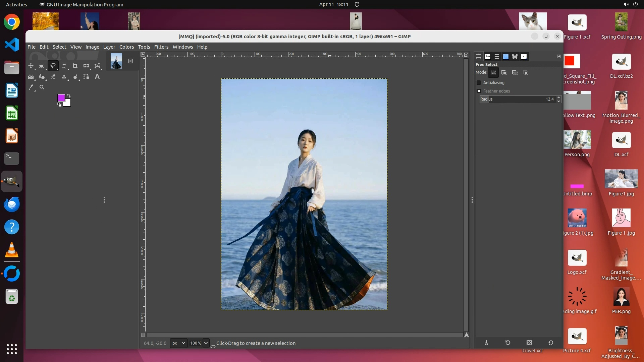644x362 pixels.
Task: Pick the Color Picker eyedropper tool
Action: click(x=31, y=87)
